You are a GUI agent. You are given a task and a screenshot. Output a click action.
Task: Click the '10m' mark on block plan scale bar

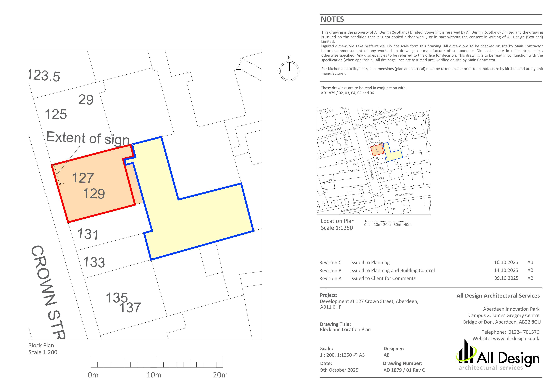(x=154, y=375)
